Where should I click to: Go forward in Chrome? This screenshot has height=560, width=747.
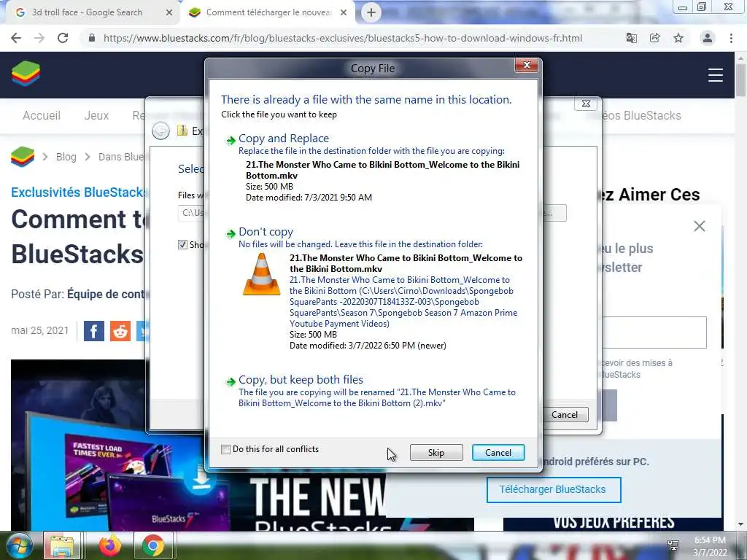[39, 38]
